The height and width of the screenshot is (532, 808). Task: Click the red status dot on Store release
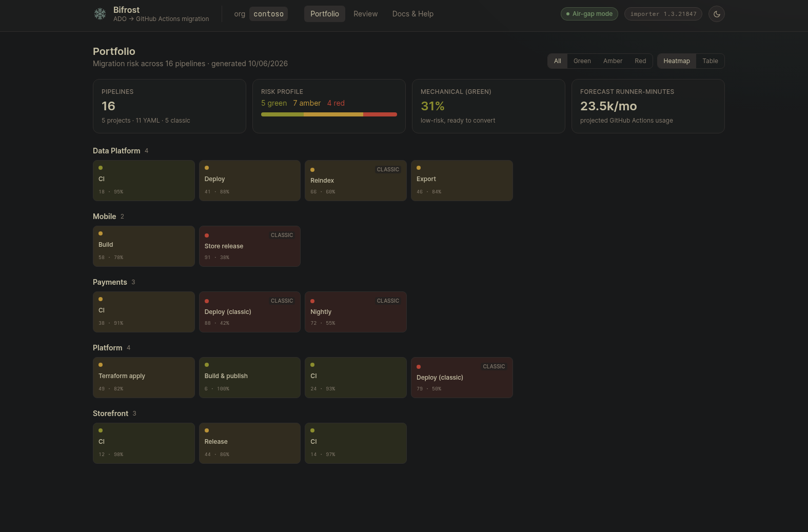pyautogui.click(x=207, y=235)
